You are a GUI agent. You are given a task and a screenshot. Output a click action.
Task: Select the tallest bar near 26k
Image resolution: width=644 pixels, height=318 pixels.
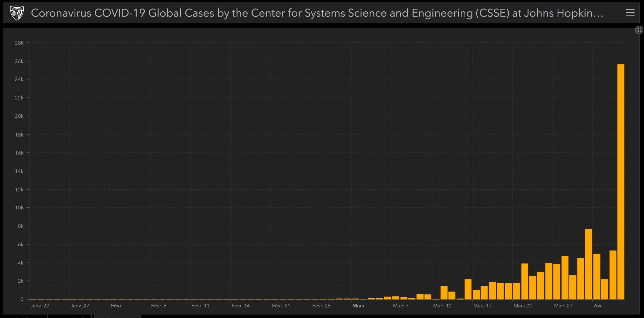[x=621, y=182]
